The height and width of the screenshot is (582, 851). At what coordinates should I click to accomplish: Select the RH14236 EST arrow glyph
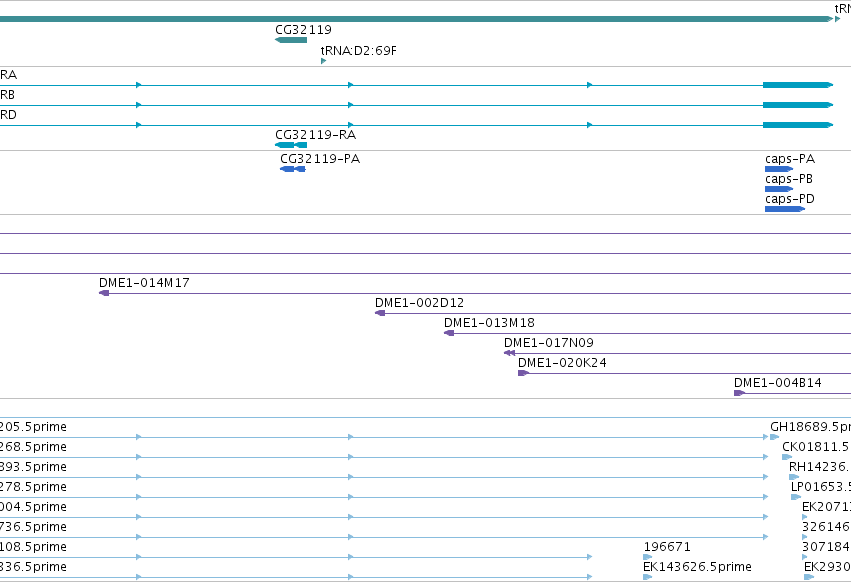[793, 477]
